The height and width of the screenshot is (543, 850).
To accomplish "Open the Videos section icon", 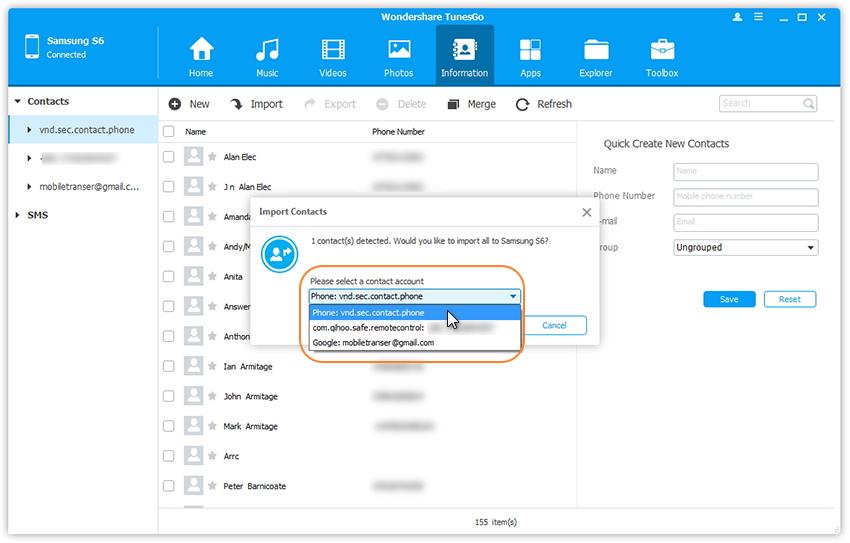I will [333, 50].
